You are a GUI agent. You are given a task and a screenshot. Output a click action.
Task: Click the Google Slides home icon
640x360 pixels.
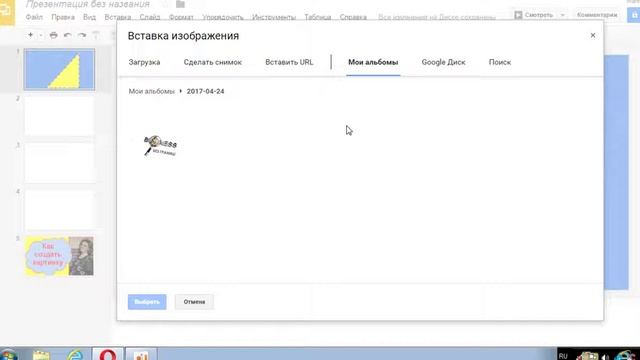click(7, 12)
